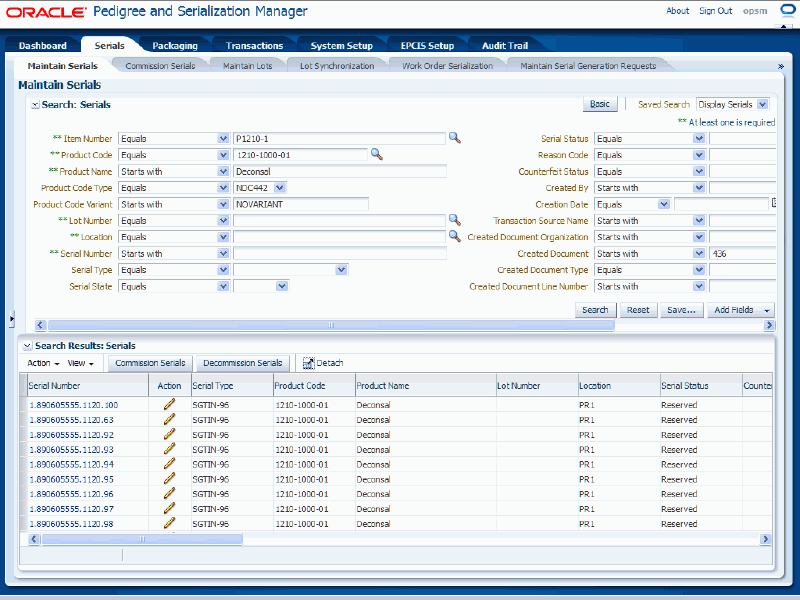Open Action menu in results toolbar
800x600 pixels.
pyautogui.click(x=43, y=363)
